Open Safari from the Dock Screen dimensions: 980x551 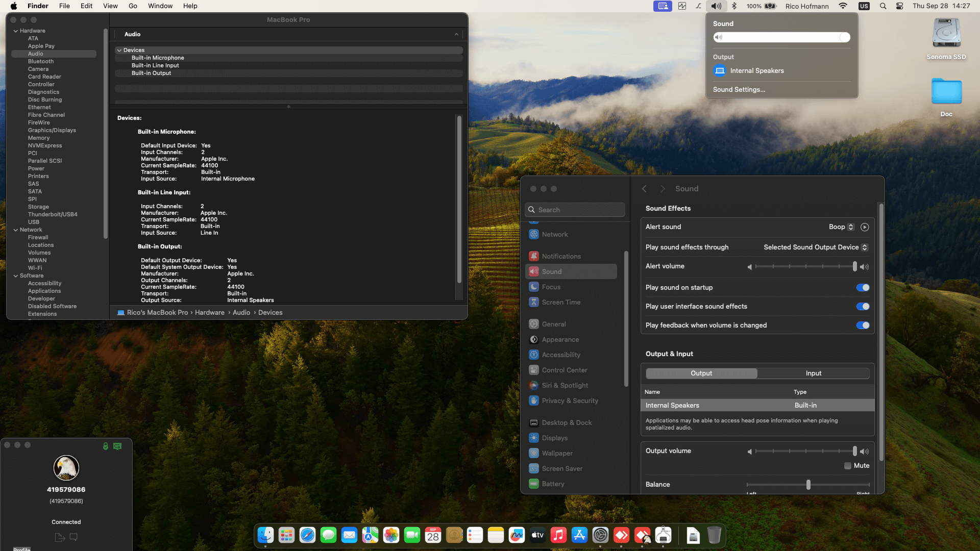(x=307, y=535)
